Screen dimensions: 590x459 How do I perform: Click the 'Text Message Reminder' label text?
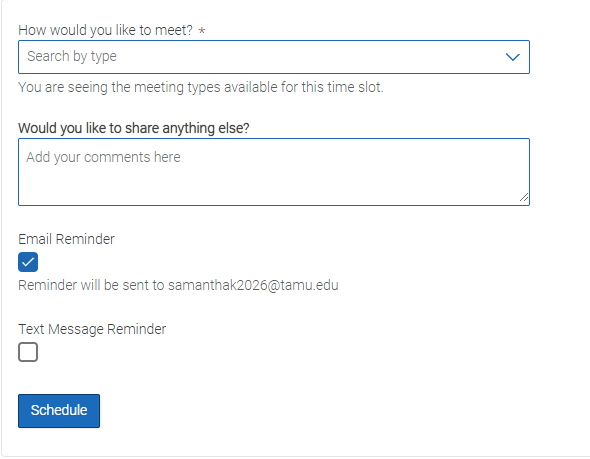[92, 329]
